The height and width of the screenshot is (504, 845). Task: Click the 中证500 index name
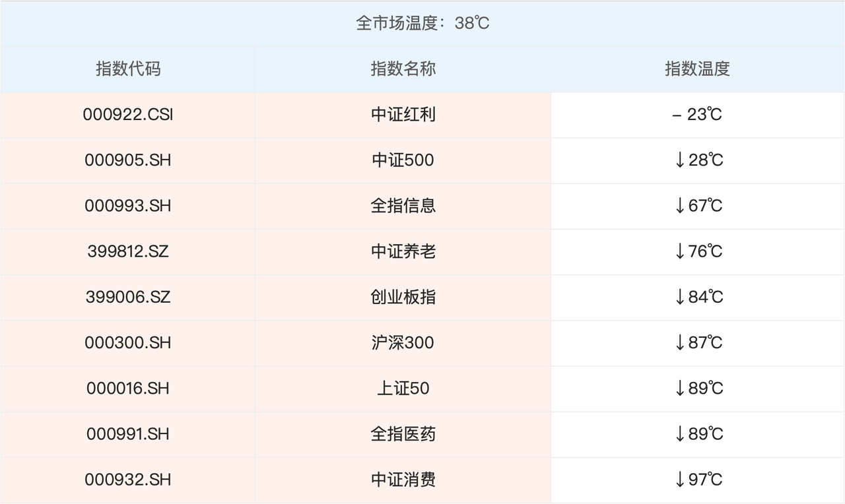[x=403, y=160]
